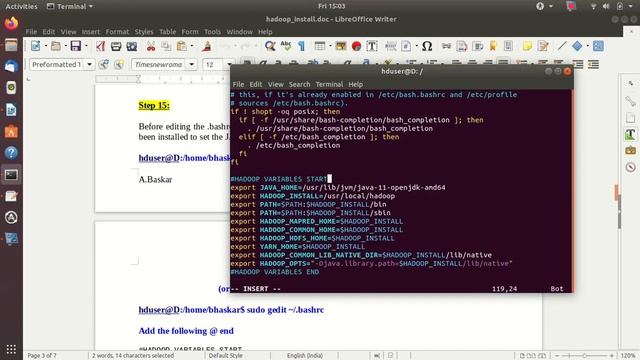The image size is (640, 360).
Task: Click the Fri clock in top bar
Action: [331, 6]
